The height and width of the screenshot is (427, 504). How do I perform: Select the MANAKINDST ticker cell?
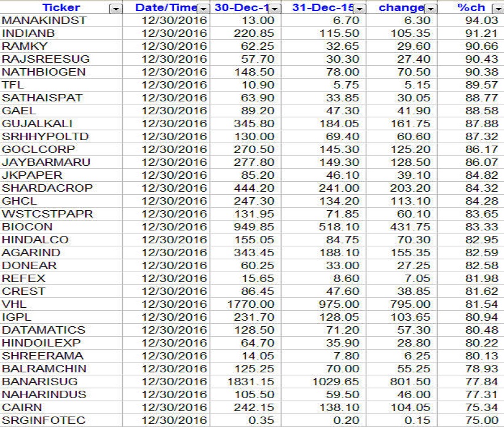[61, 20]
